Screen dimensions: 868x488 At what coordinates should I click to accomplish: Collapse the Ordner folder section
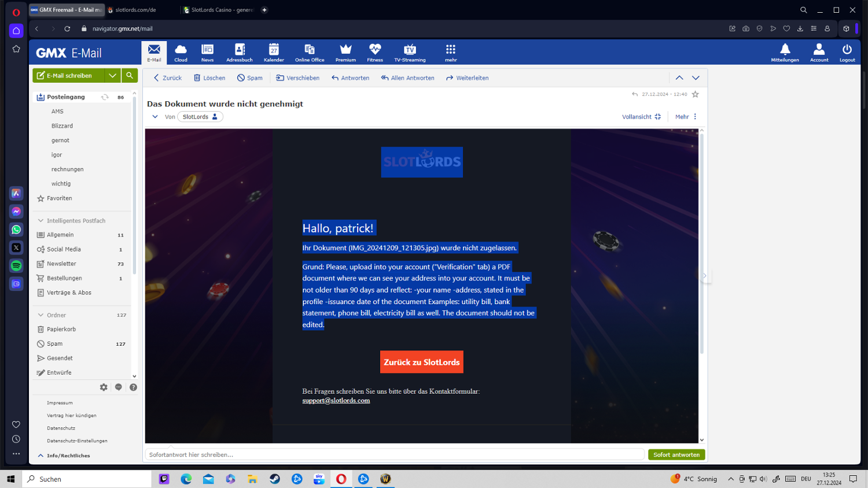pyautogui.click(x=41, y=315)
